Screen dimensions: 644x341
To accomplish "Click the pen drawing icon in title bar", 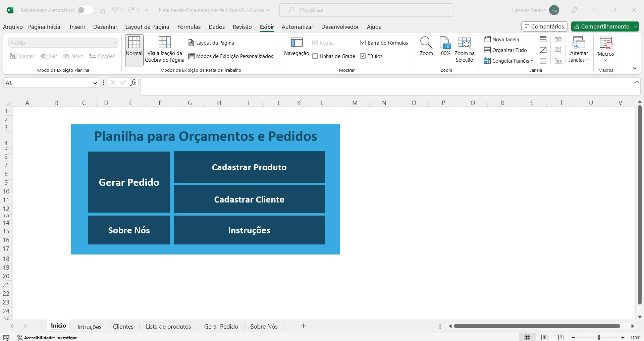I will point(574,10).
